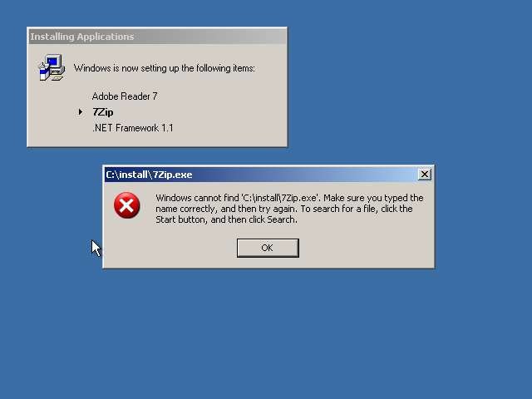This screenshot has width=532, height=399.
Task: Click the black arrow marker beside 7Zip
Action: [81, 111]
